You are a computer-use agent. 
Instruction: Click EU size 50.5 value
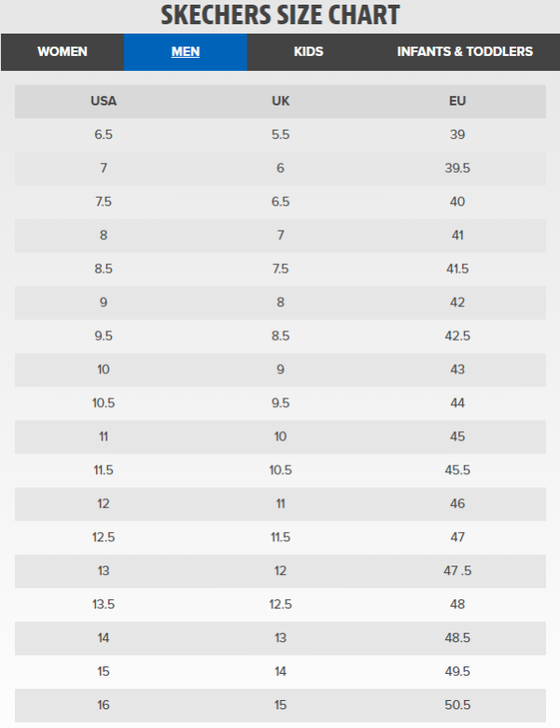pyautogui.click(x=457, y=706)
